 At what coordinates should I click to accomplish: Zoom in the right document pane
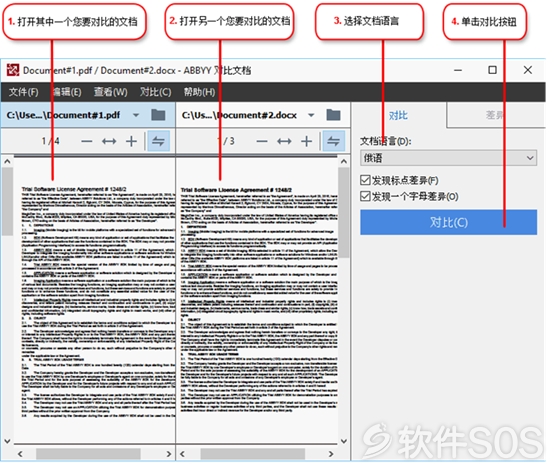(x=306, y=141)
